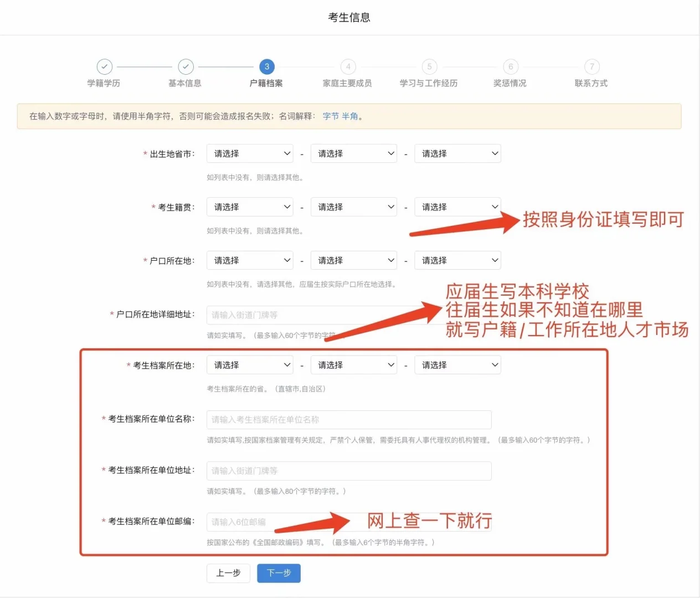Image resolution: width=700 pixels, height=598 pixels.
Task: Expand the last 考生档案所在地 district dropdown
Action: [457, 364]
